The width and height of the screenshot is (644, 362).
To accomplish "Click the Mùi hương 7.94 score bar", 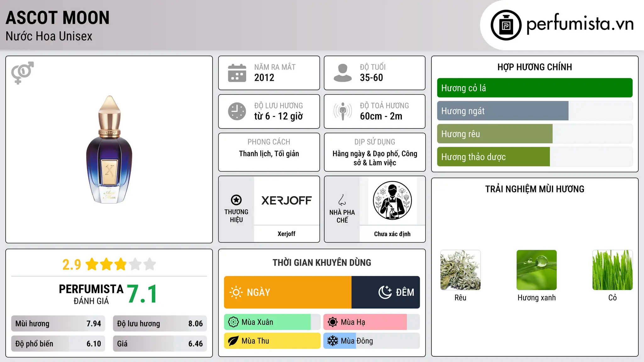I will [x=58, y=324].
